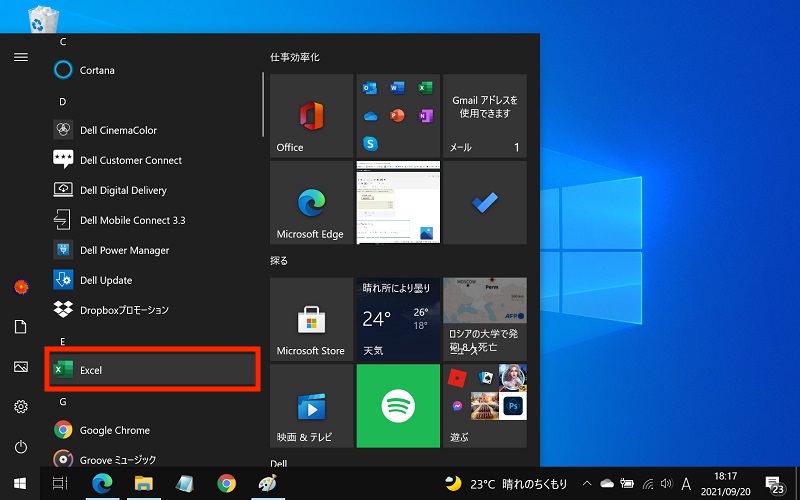The image size is (800, 500).
Task: Show hidden system tray icons chevron
Action: 586,484
